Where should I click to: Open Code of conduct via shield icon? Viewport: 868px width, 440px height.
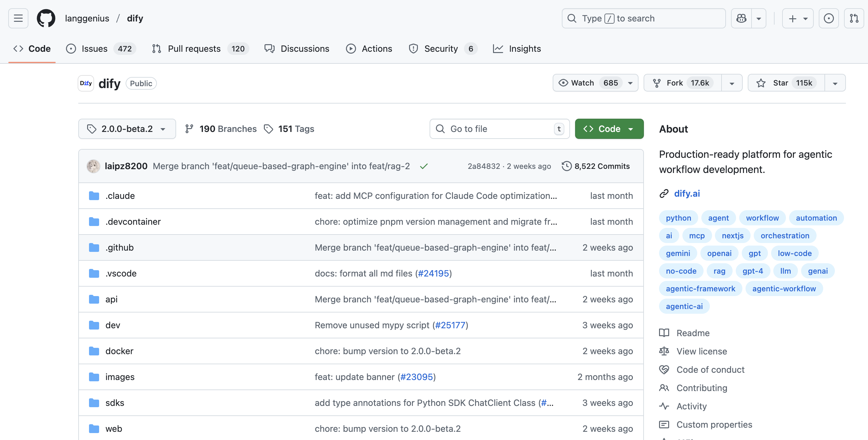tap(664, 369)
